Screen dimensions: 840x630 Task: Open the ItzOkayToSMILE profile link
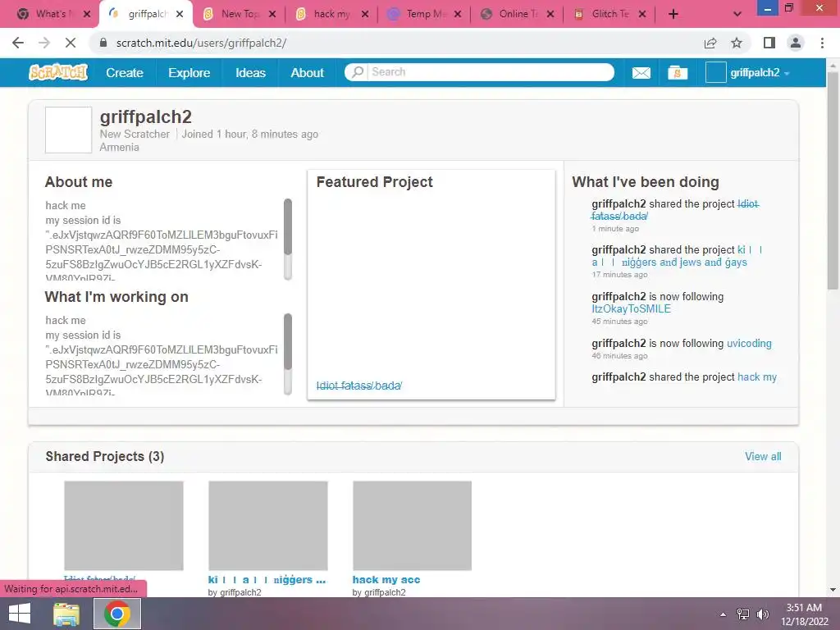pyautogui.click(x=631, y=309)
